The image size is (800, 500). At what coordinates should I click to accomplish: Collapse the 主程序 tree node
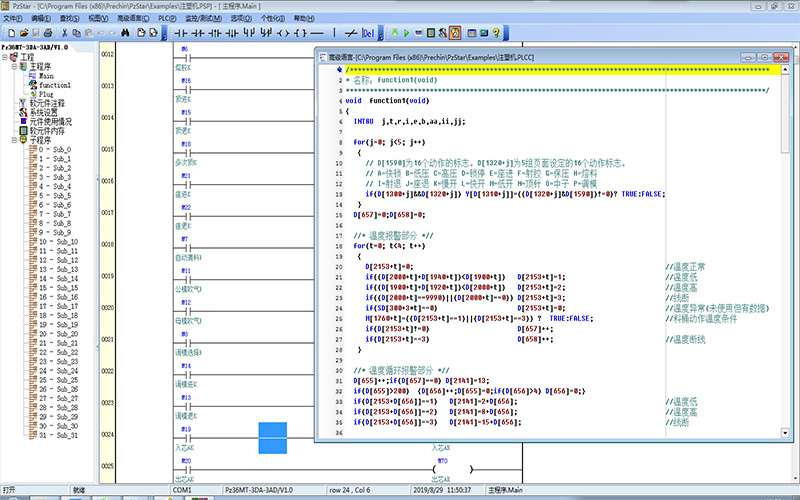[14, 66]
